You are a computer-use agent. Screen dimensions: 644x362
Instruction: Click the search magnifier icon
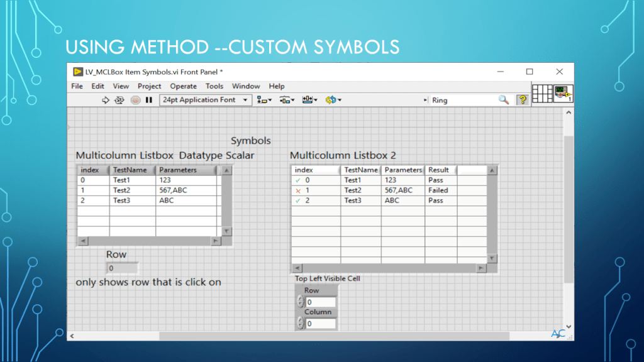pyautogui.click(x=504, y=100)
